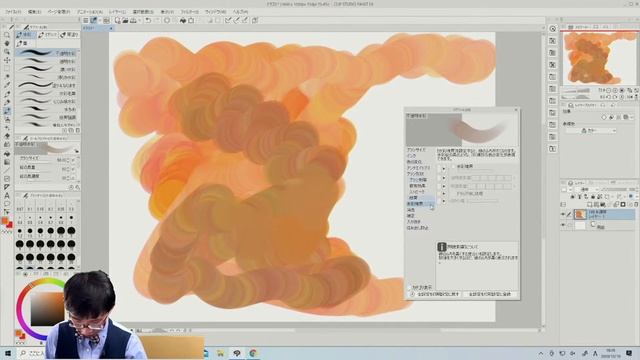Choose 透明水彩 brush in sub tool list

(x=47, y=61)
